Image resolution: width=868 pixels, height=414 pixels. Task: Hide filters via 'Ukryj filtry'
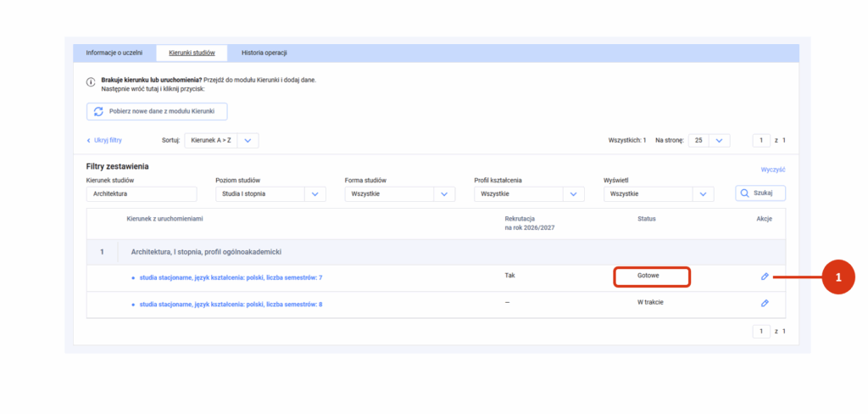(105, 140)
